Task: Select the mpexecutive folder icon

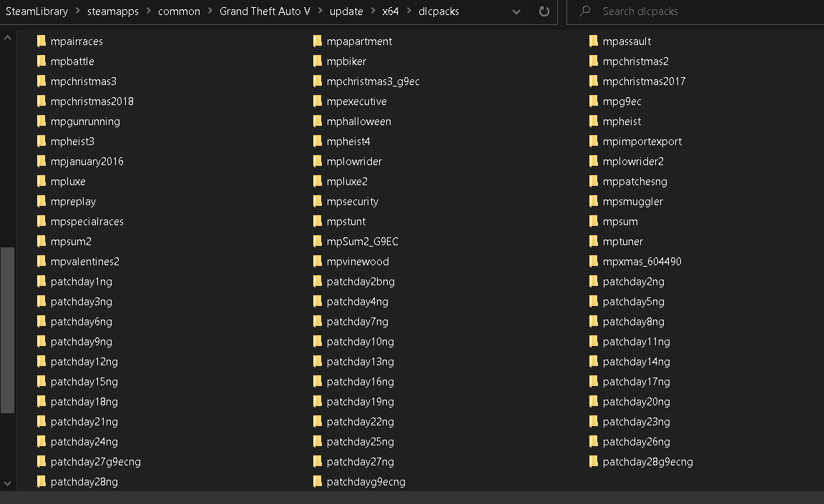Action: click(x=318, y=101)
